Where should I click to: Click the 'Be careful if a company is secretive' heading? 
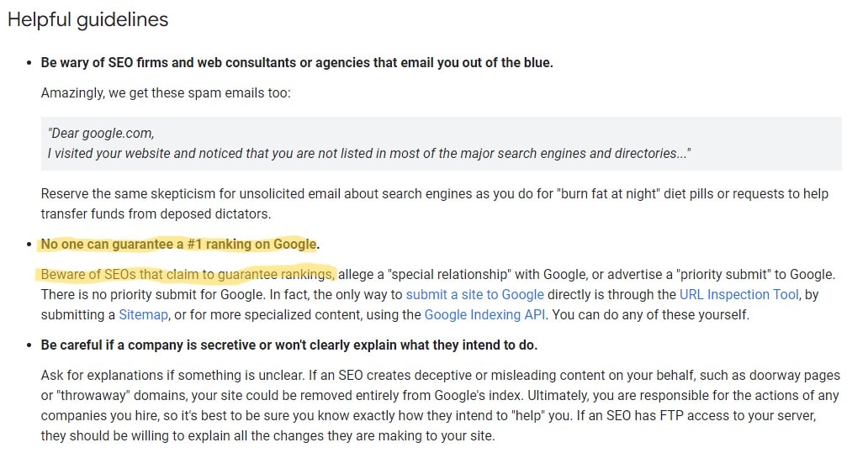click(x=289, y=345)
